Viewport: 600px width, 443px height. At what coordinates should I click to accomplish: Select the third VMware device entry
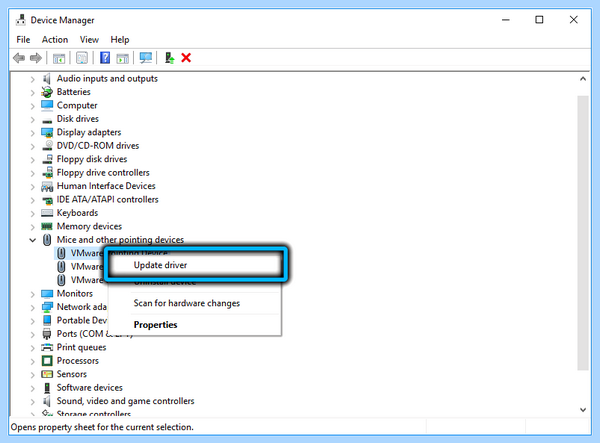(86, 280)
